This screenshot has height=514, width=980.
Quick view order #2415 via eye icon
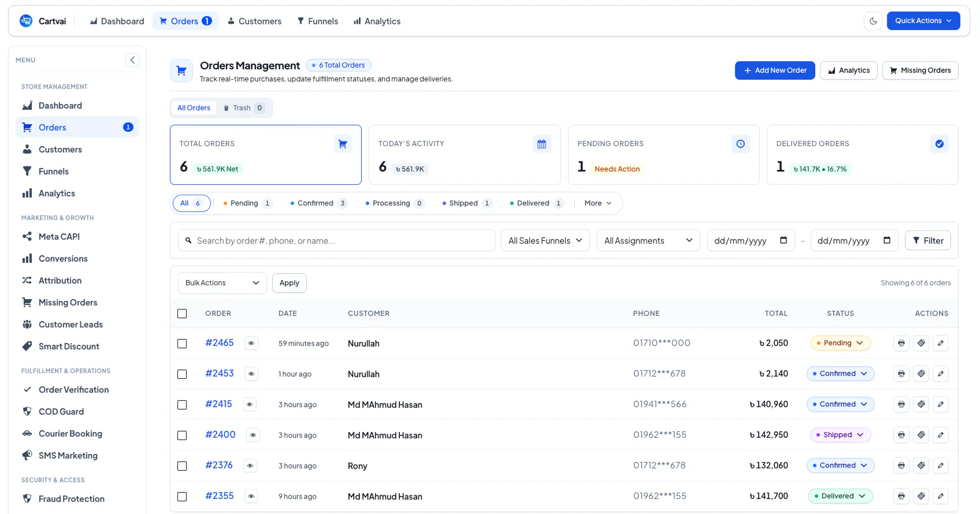click(250, 404)
